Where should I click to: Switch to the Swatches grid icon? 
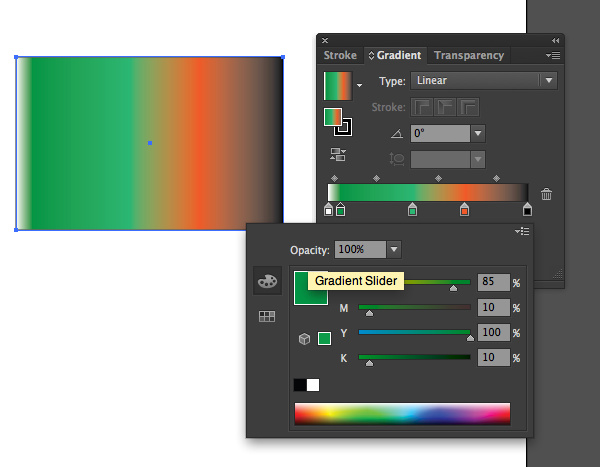click(267, 316)
